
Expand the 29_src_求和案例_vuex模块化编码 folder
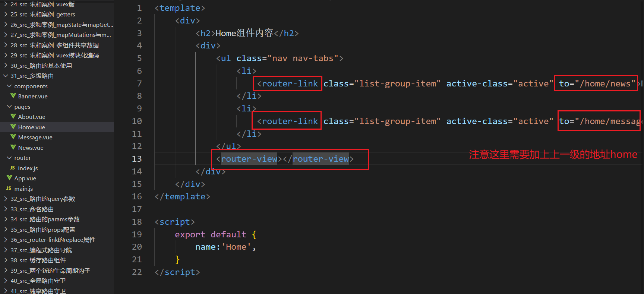click(6, 55)
